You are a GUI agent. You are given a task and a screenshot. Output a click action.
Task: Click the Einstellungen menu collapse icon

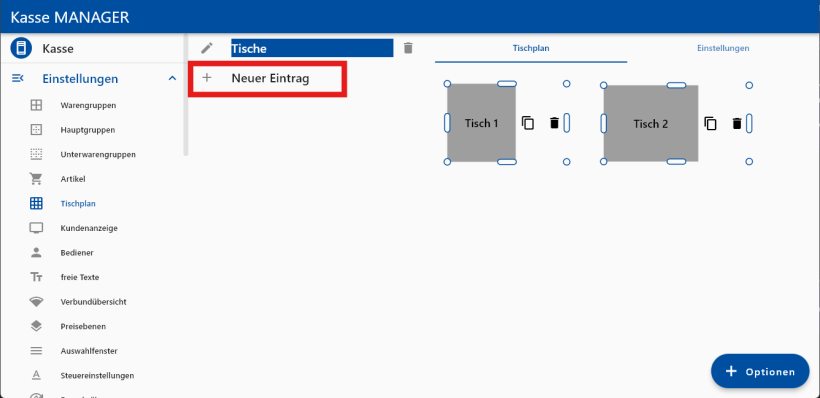pyautogui.click(x=18, y=78)
